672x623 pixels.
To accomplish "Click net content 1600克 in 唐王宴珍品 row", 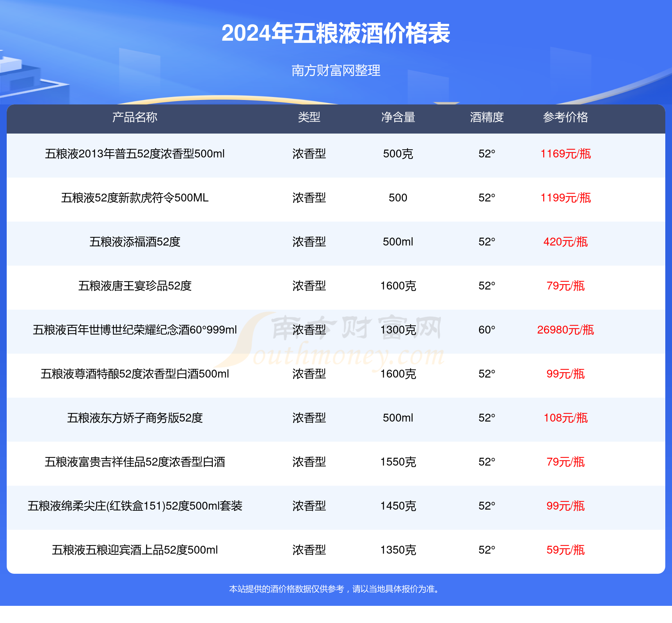I will click(398, 286).
